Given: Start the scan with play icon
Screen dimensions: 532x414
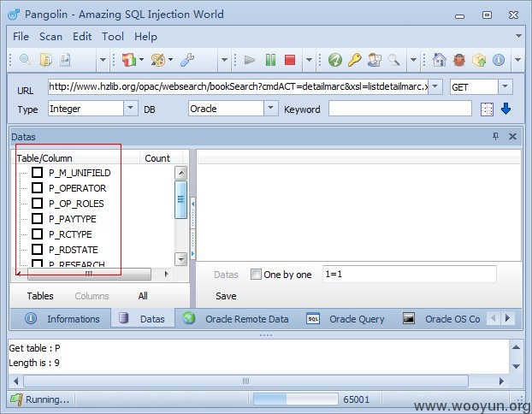Looking at the screenshot, I should (x=250, y=60).
